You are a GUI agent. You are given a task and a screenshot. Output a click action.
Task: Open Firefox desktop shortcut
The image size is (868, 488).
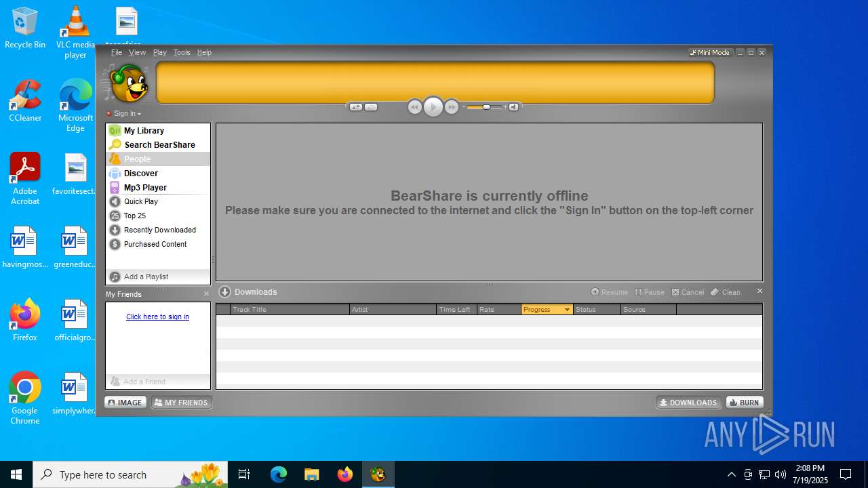click(x=25, y=320)
